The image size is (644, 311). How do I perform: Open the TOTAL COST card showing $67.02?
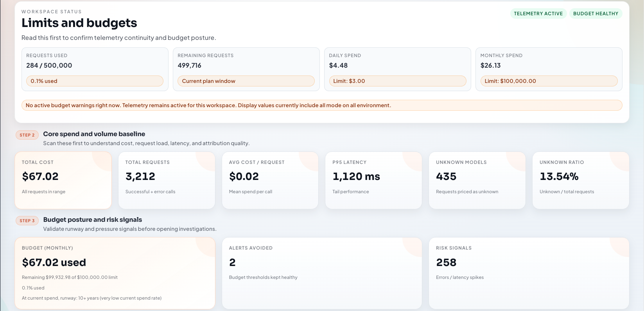pos(63,180)
